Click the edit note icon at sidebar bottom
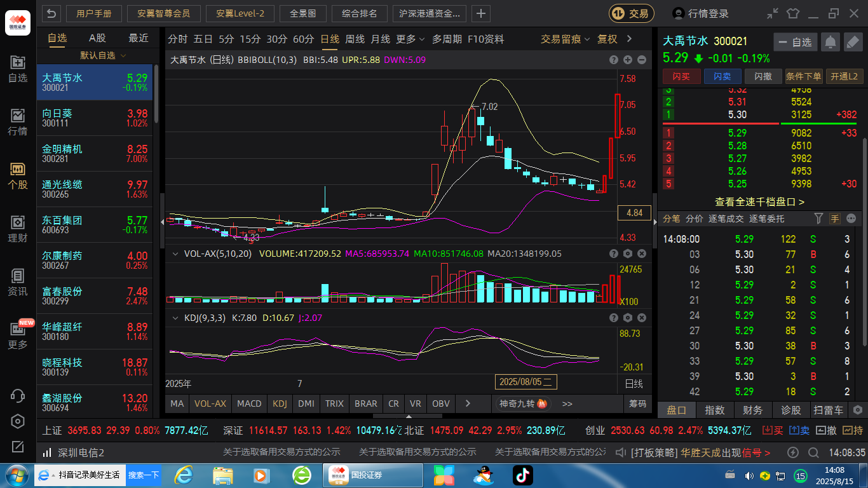 (18, 447)
